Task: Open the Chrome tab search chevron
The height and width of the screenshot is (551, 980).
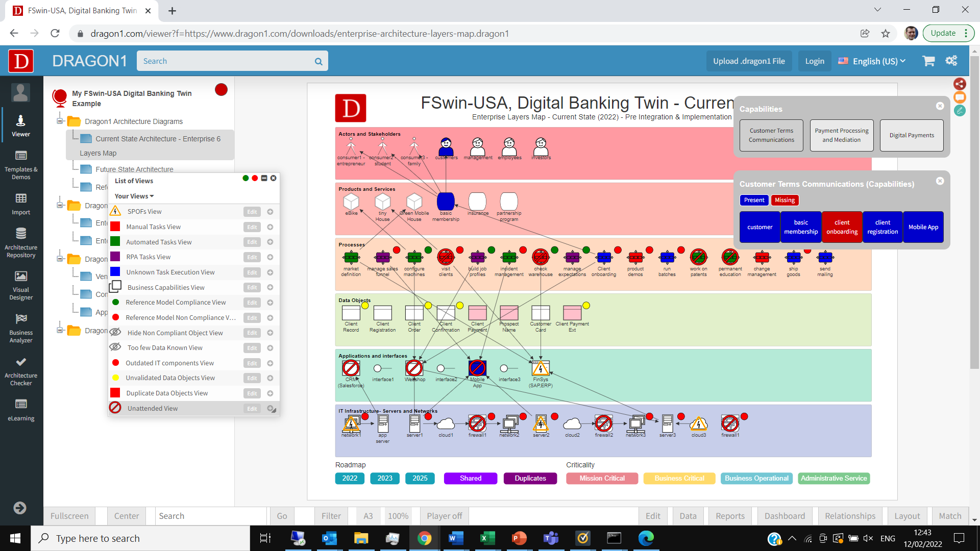Action: coord(877,10)
